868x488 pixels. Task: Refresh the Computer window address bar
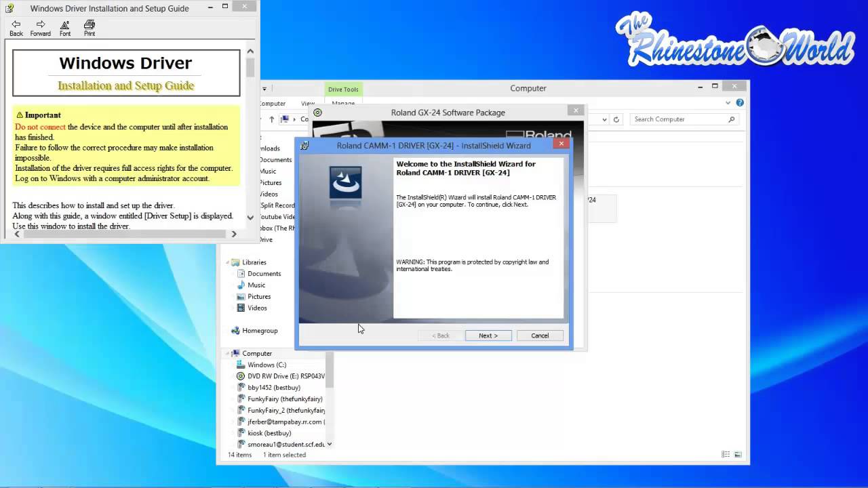[616, 119]
